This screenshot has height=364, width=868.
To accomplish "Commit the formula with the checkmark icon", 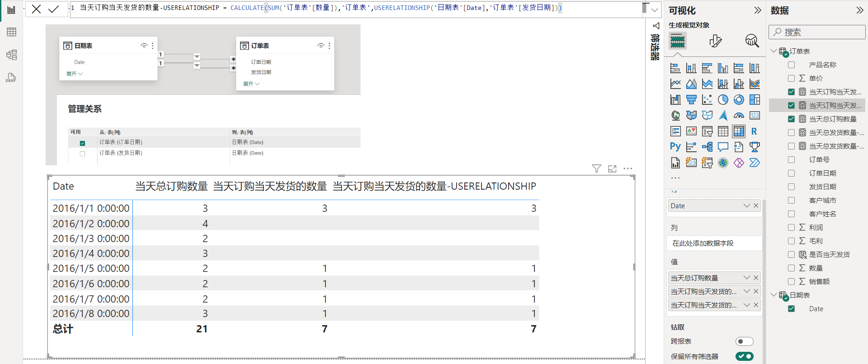I will [x=54, y=9].
